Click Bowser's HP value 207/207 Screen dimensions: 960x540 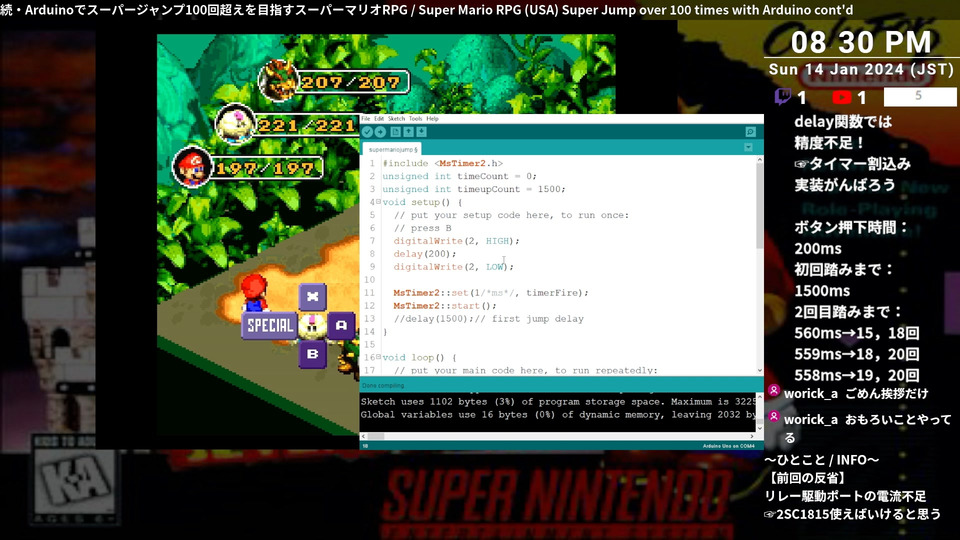tap(350, 82)
